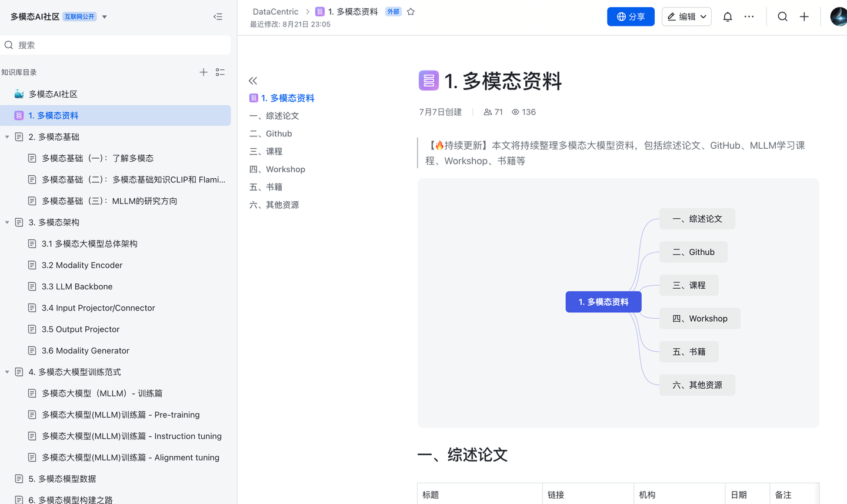Open the more actions ellipsis menu
The width and height of the screenshot is (847, 504).
tap(749, 16)
